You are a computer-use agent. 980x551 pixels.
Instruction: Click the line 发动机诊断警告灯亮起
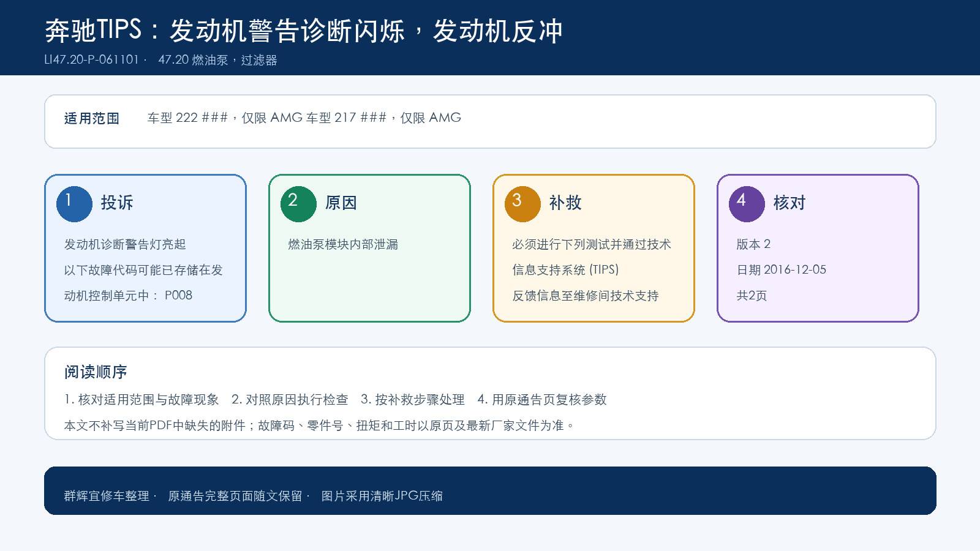pos(125,244)
